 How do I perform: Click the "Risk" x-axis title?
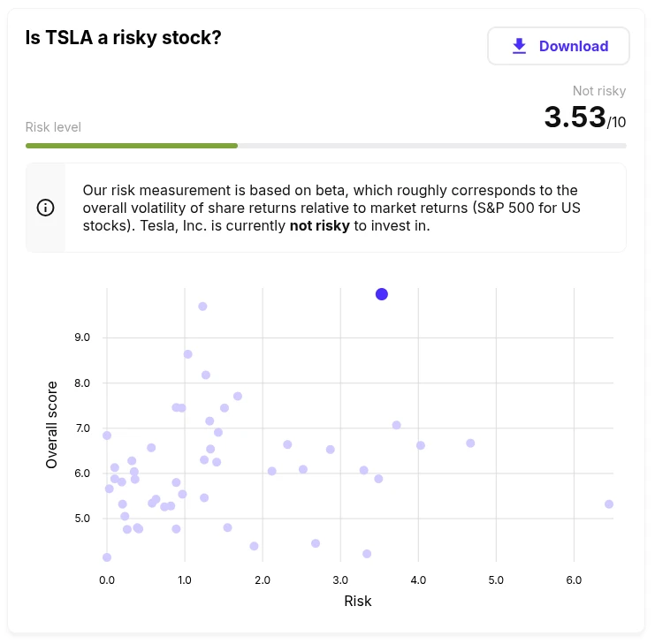pyautogui.click(x=358, y=602)
